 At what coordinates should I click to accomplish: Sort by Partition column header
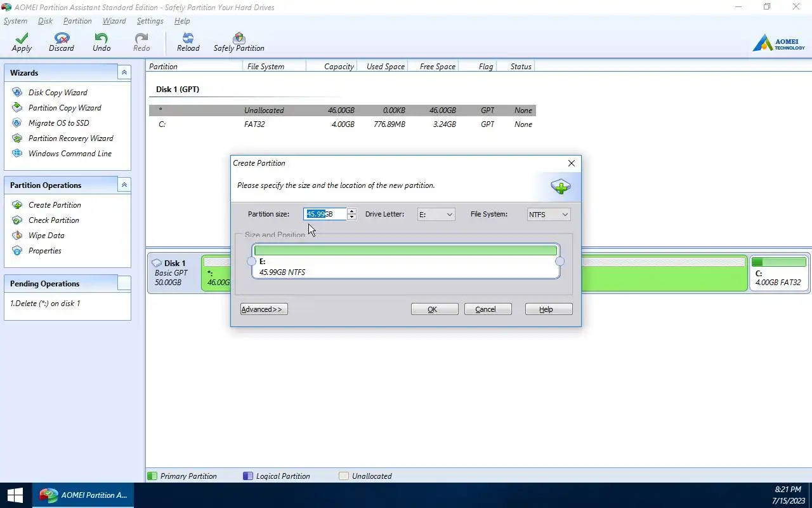point(194,66)
